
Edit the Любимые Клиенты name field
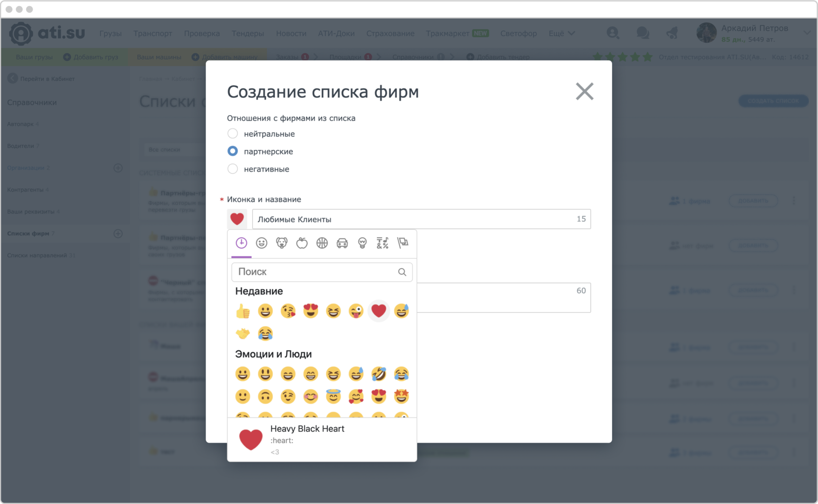point(421,219)
